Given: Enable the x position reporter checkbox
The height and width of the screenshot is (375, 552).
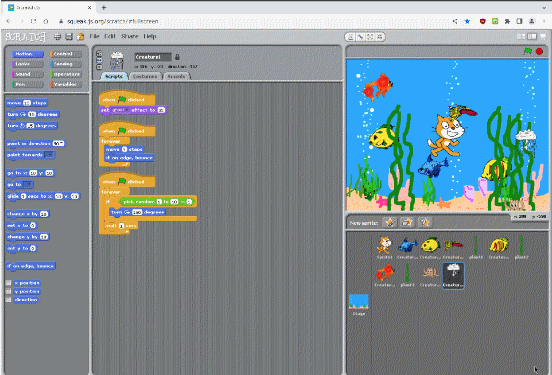Looking at the screenshot, I should click(x=8, y=283).
